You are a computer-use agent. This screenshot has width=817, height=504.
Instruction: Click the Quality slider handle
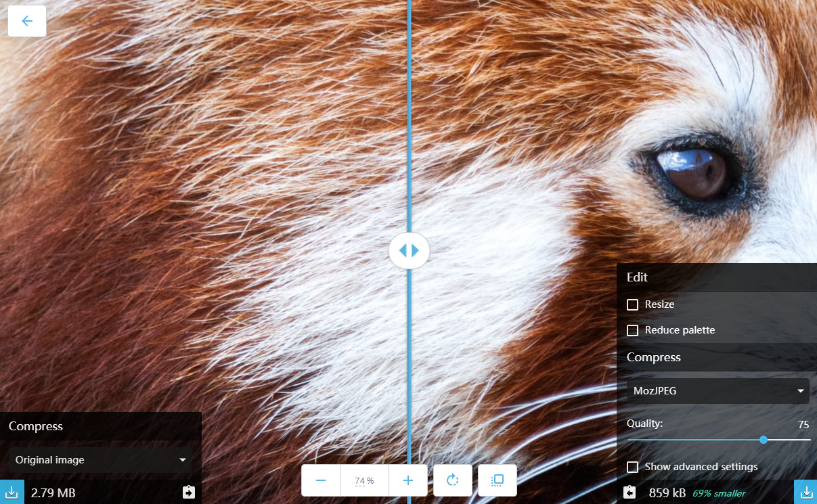(764, 440)
